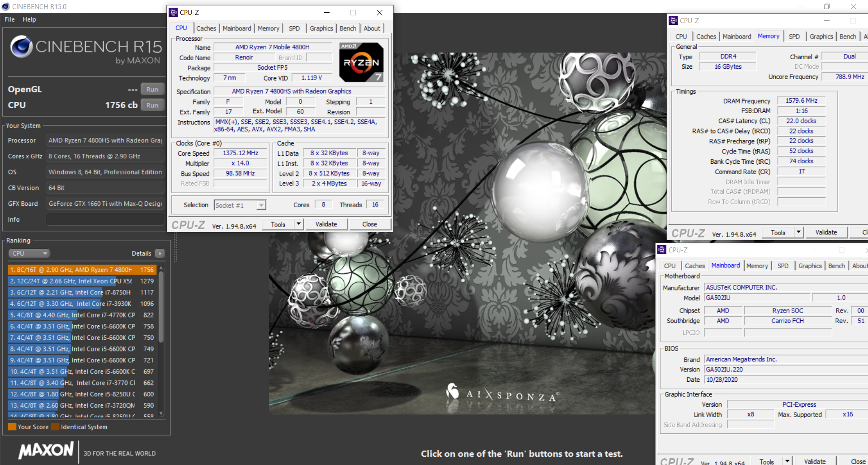Run the OpenGL benchmark
Screen dimensions: 868x465
coord(152,89)
